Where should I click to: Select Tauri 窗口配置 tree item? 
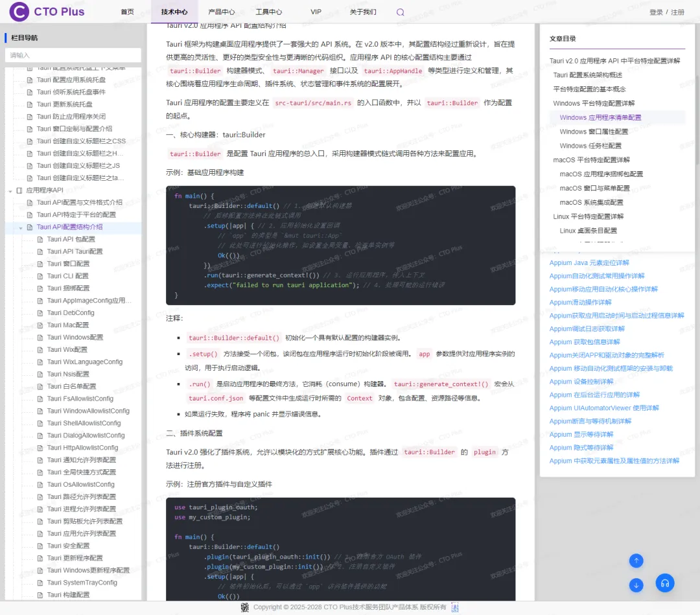[68, 264]
